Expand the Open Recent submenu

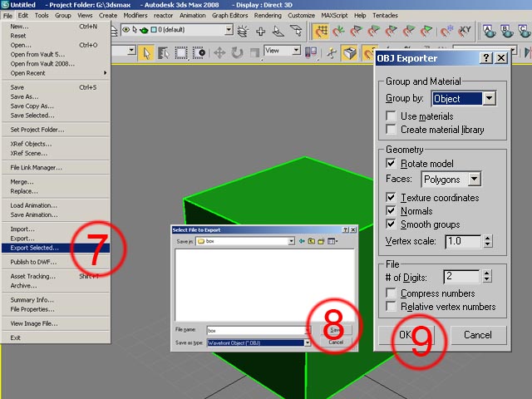click(56, 73)
